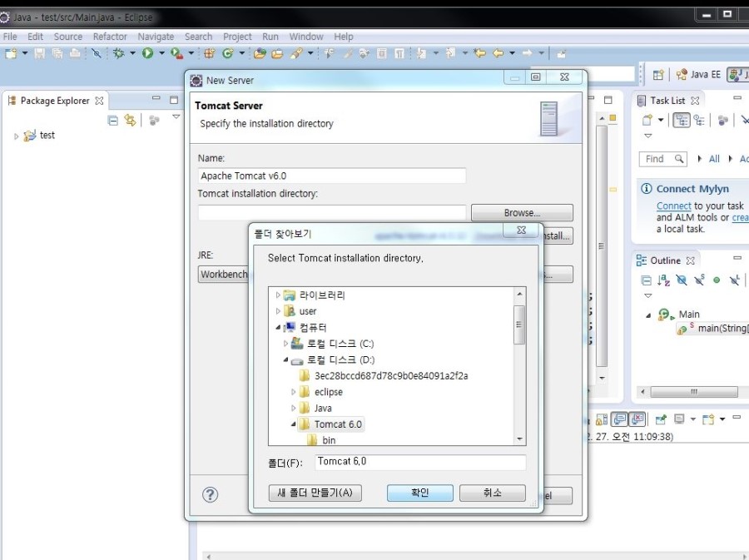This screenshot has width=749, height=560.
Task: Click the server Name input field
Action: pos(332,176)
